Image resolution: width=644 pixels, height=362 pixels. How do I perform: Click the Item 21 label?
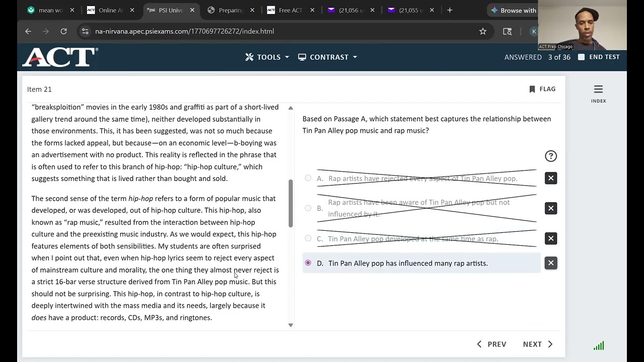pyautogui.click(x=39, y=89)
